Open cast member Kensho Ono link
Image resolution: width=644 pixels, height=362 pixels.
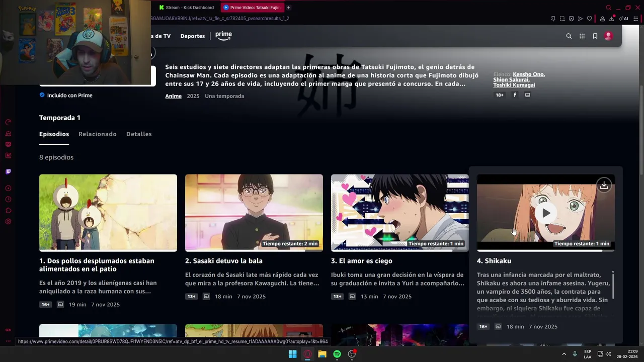coord(528,74)
